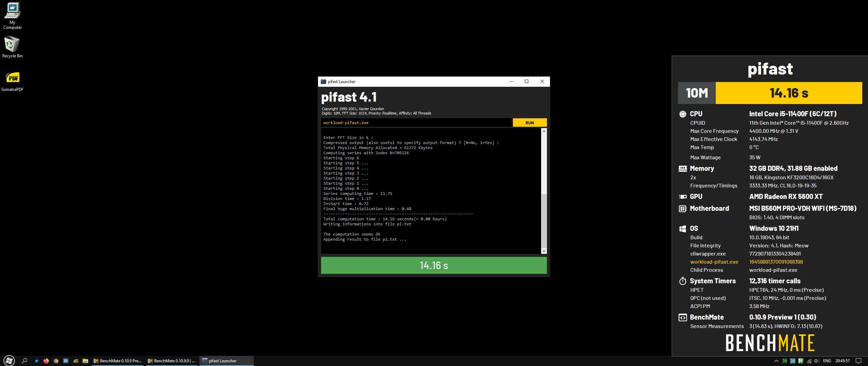Screen dimensions: 868x366
Task: Click the Motherboard icon in BenchMate panel
Action: click(683, 209)
